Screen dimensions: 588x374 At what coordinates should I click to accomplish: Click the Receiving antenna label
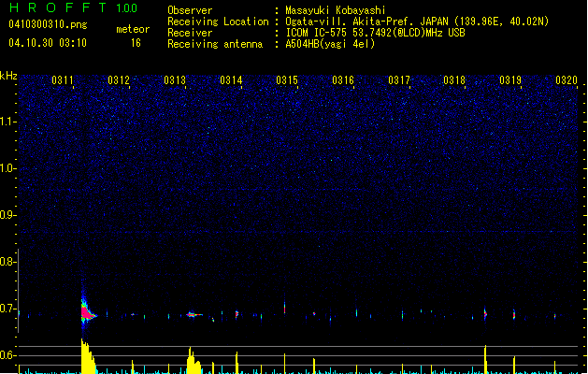pos(215,44)
